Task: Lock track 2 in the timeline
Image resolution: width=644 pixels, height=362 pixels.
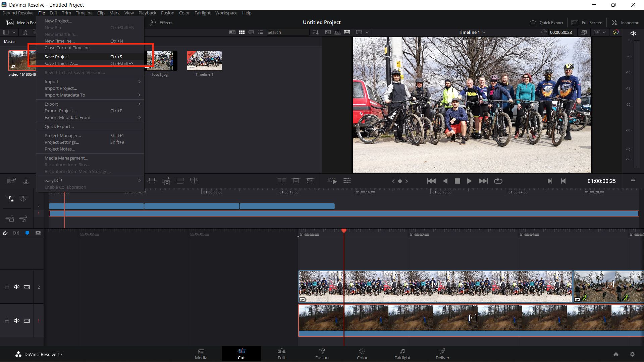Action: click(7, 287)
